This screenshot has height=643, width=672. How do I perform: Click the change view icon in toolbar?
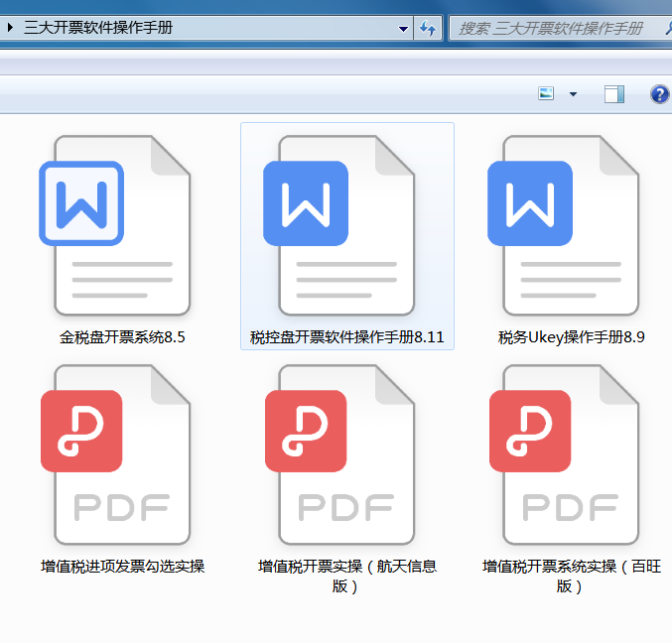click(546, 94)
